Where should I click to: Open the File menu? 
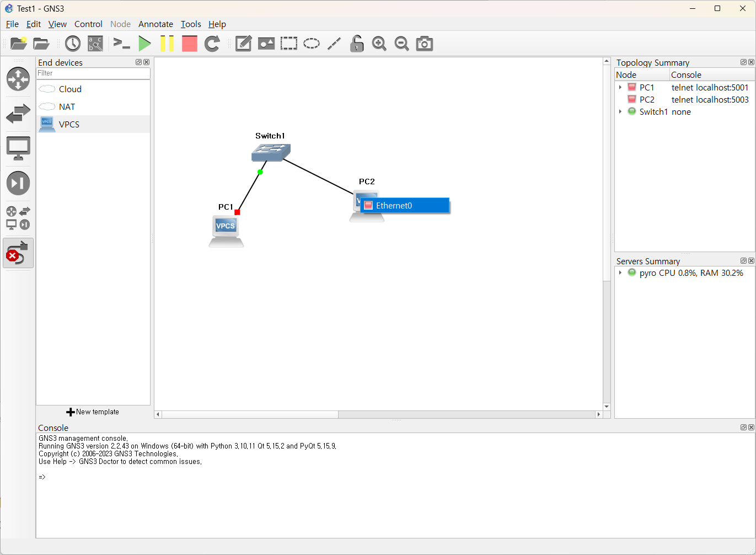(12, 24)
